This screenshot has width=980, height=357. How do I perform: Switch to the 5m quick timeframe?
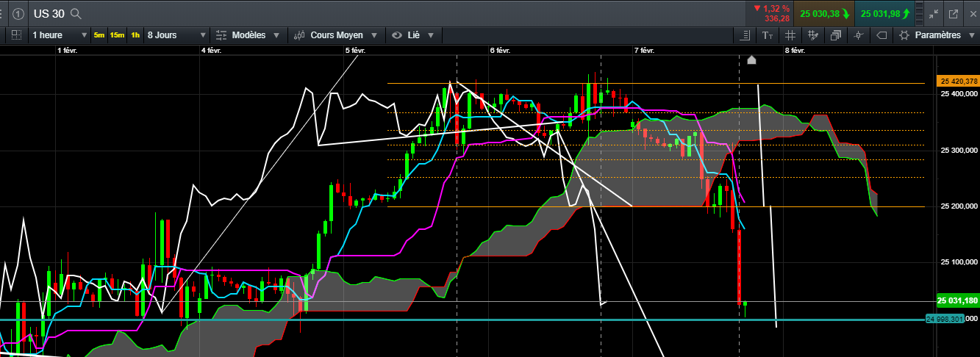[99, 35]
